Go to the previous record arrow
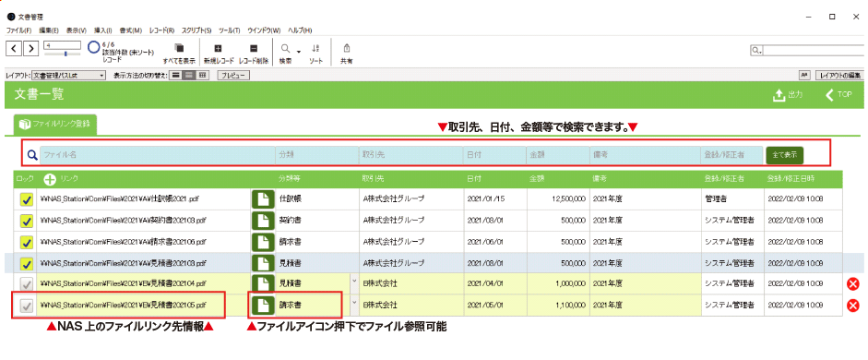 tap(14, 48)
